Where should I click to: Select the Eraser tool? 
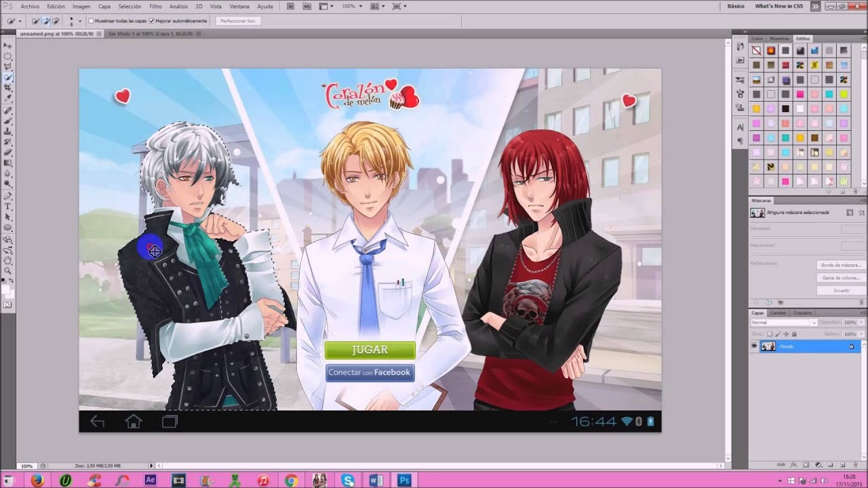[x=8, y=152]
